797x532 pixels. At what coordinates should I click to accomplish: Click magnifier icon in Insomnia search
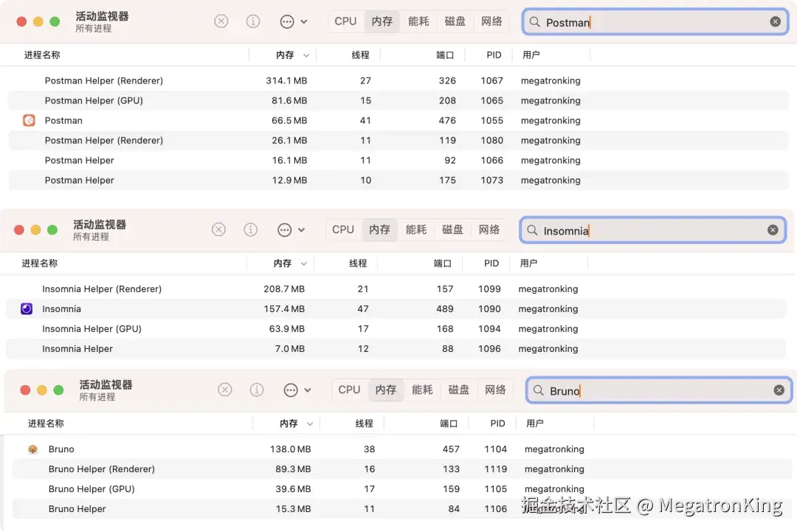click(531, 230)
